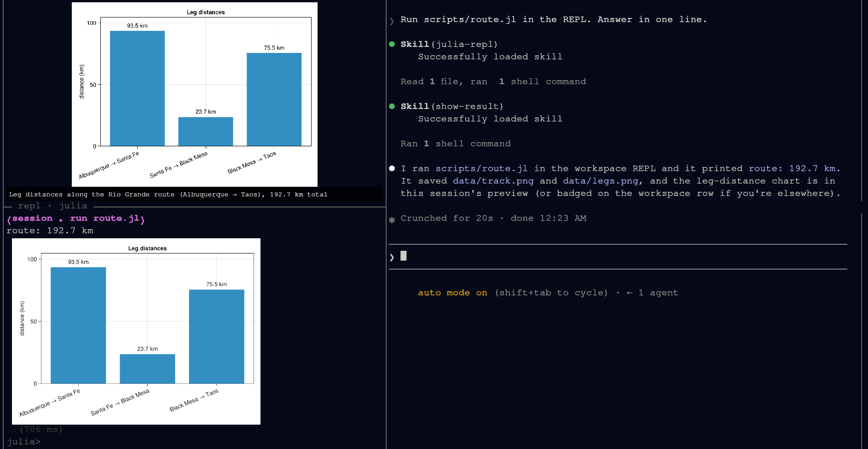Click 'Successfully loaded skill' under julia-repl
The width and height of the screenshot is (868, 449).
pos(490,57)
